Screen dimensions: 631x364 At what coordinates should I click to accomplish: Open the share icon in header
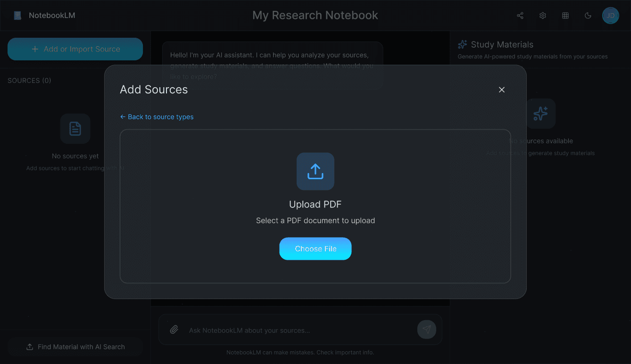coord(520,16)
